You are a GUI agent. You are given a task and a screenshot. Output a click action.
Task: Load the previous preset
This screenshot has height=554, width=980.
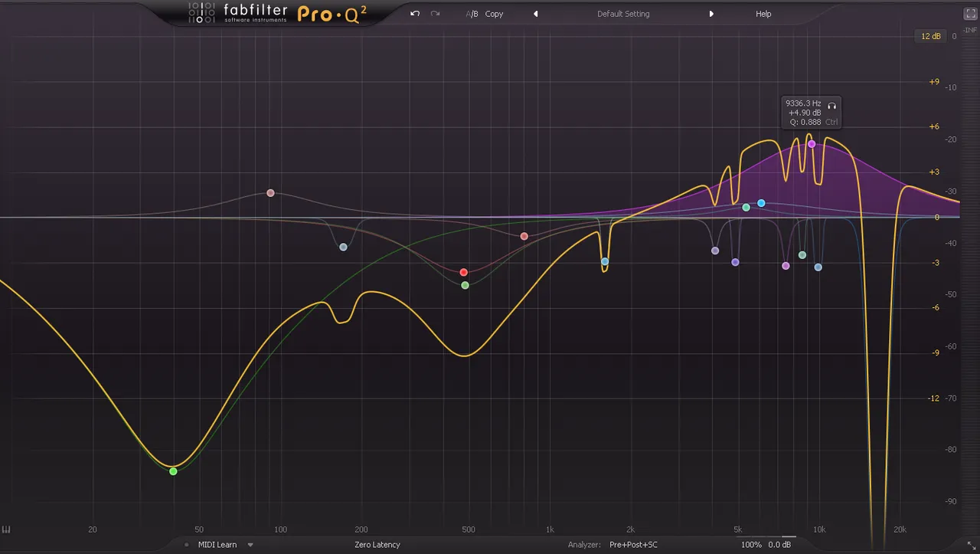coord(536,14)
